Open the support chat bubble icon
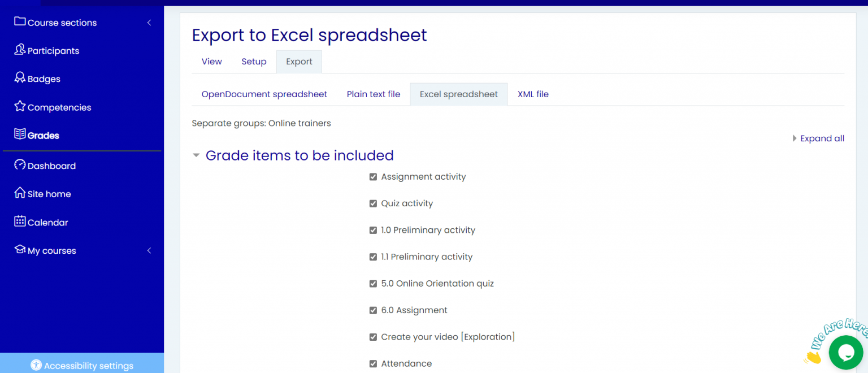The width and height of the screenshot is (868, 373). click(845, 352)
